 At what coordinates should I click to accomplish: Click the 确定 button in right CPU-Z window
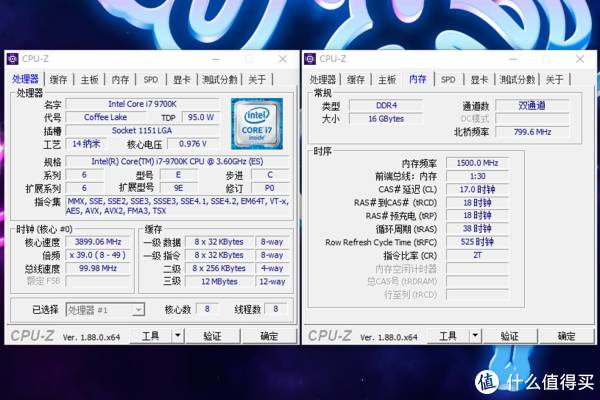(567, 336)
